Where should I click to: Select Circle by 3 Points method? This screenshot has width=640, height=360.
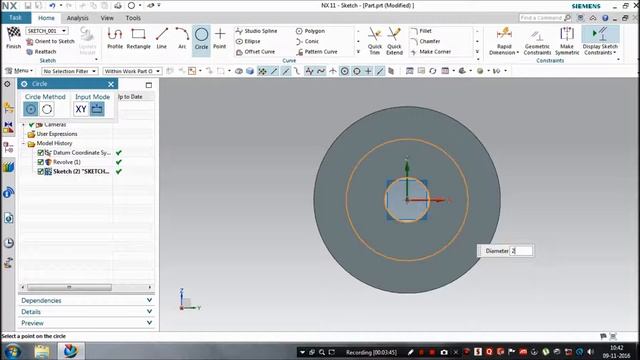click(47, 109)
